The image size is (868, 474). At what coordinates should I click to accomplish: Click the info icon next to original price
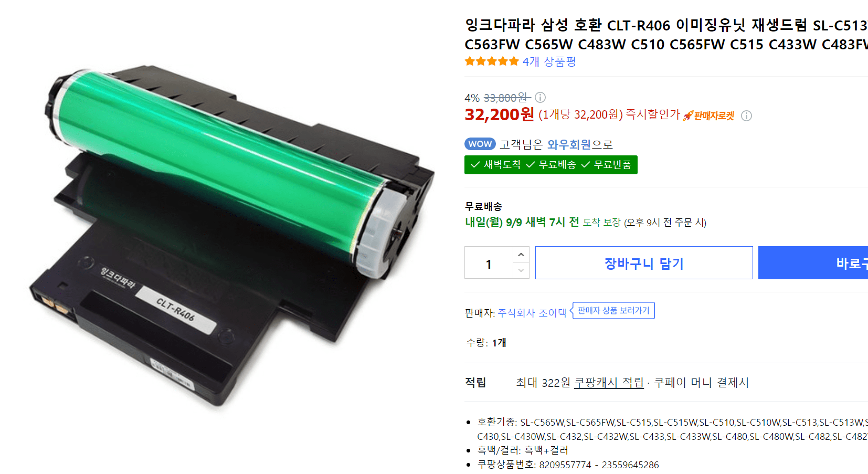tap(540, 97)
